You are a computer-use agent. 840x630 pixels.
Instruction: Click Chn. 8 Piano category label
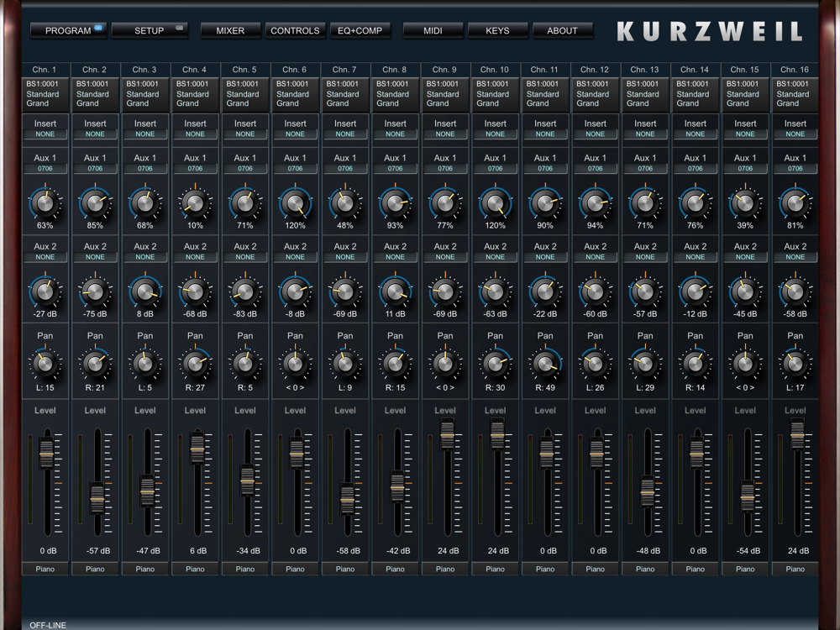396,569
